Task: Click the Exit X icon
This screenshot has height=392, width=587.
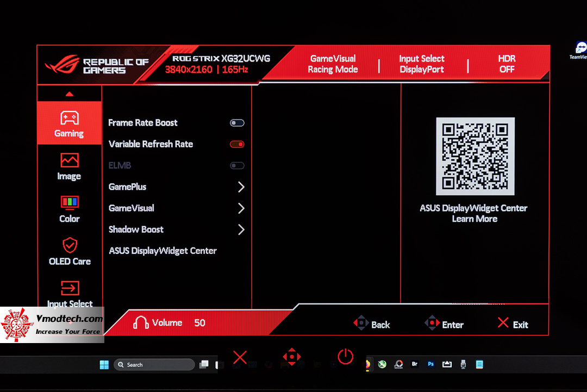Action: [x=503, y=323]
